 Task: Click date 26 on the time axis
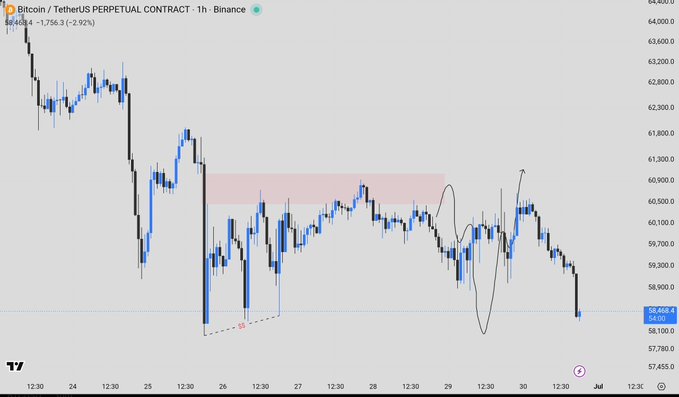click(223, 386)
